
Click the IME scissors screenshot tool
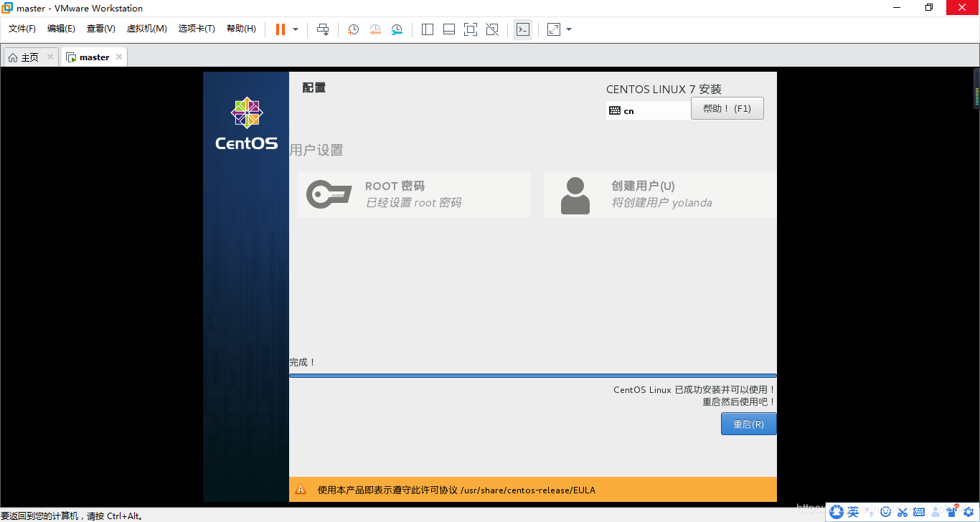click(x=903, y=512)
